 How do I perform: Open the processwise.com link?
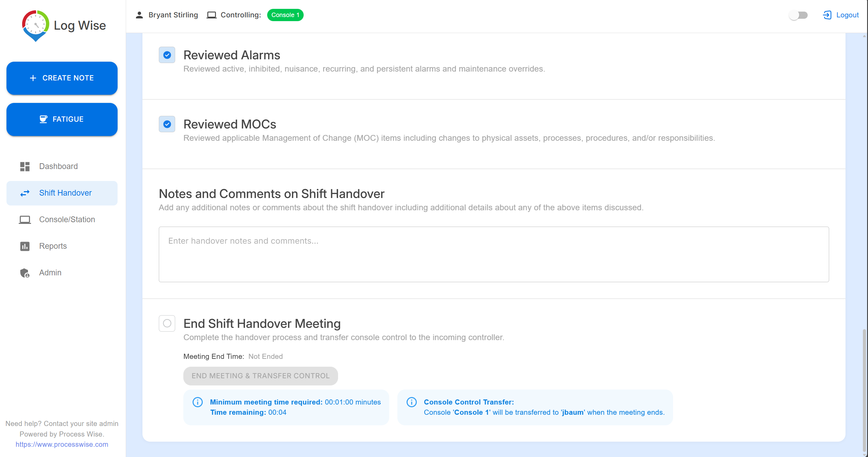(x=62, y=444)
